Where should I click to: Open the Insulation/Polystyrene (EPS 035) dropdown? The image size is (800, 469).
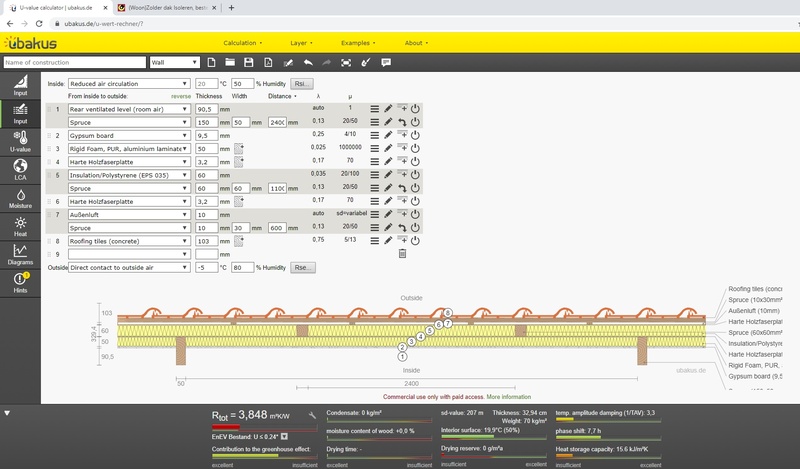click(129, 175)
